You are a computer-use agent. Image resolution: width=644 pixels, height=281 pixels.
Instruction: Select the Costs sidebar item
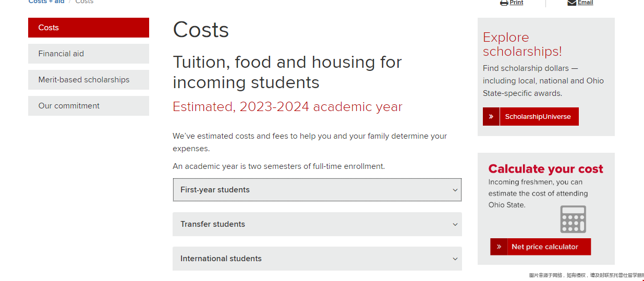click(89, 28)
